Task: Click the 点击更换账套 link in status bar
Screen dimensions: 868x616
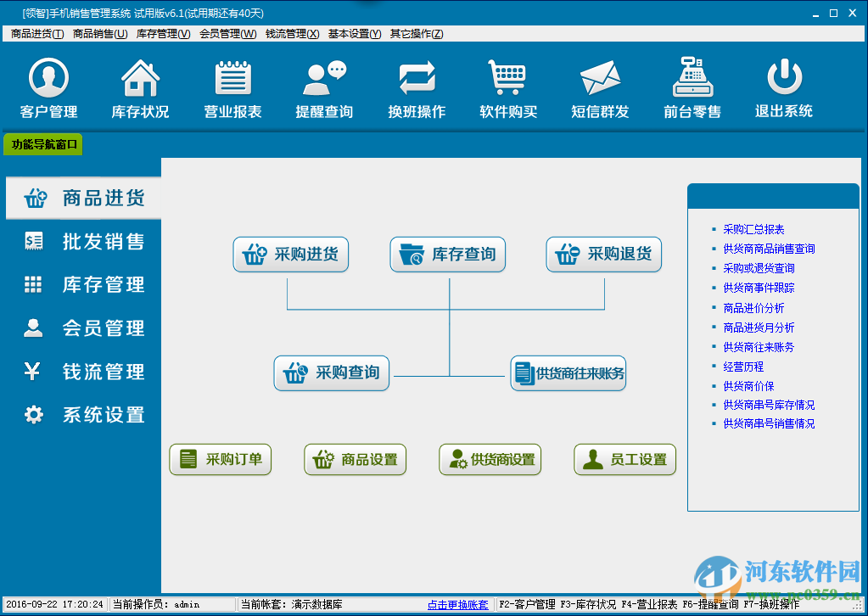Action: tap(456, 605)
